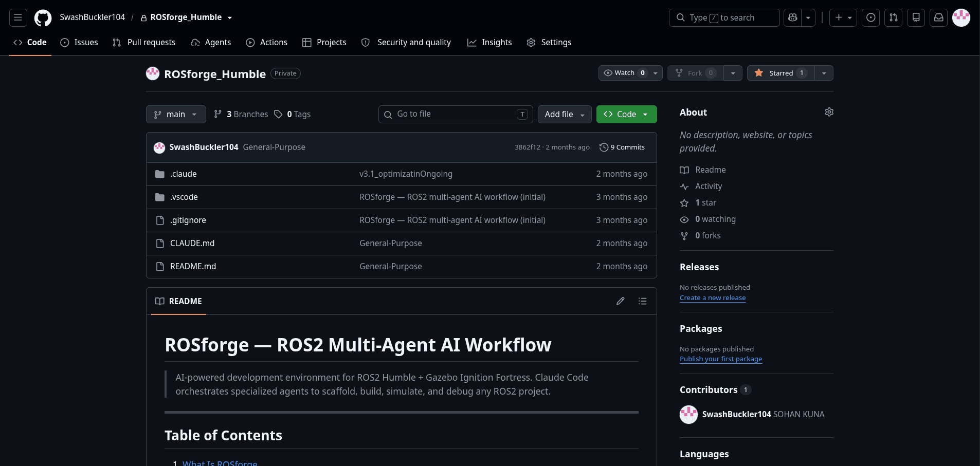Open the issues icon in the header
The width and height of the screenshot is (980, 466).
pos(870,17)
